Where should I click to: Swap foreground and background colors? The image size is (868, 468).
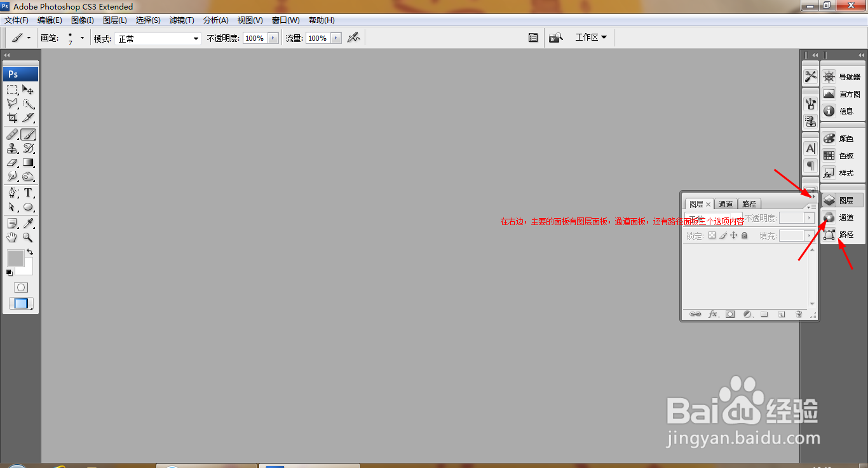point(30,252)
